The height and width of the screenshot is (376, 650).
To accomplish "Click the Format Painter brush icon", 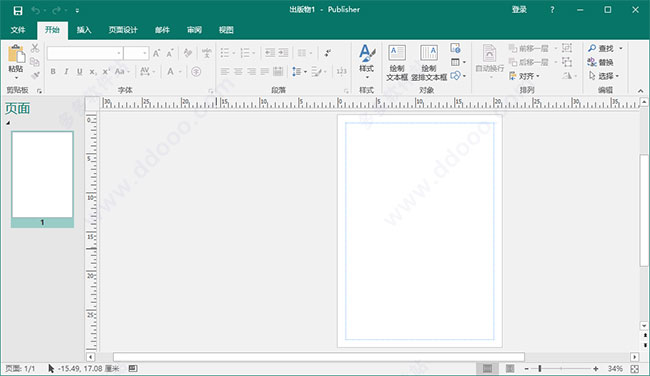I will 35,75.
